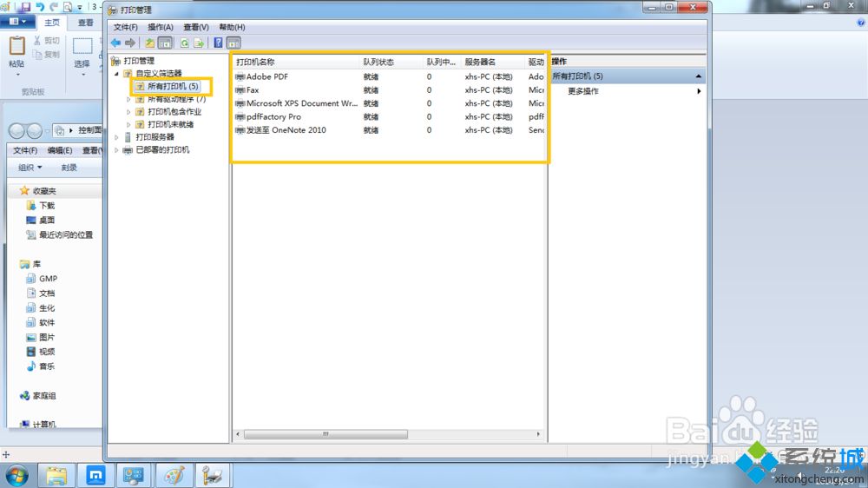
Task: Click 刻录 in the Explorer toolbar
Action: coord(69,168)
